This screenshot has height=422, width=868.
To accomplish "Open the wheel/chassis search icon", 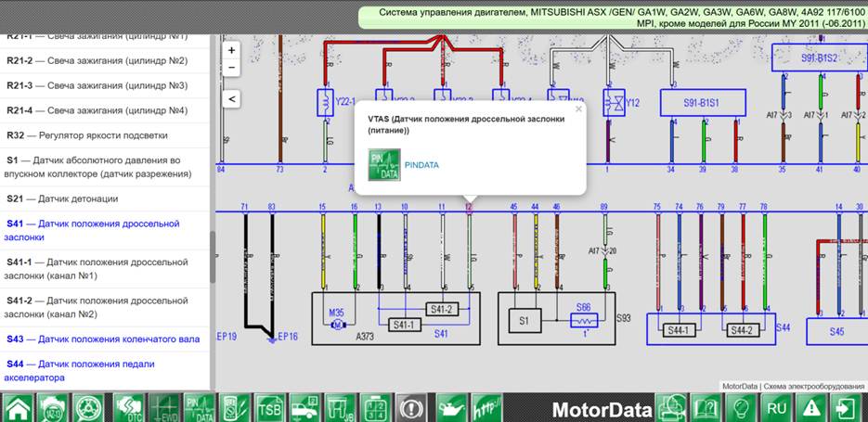I will (87, 409).
